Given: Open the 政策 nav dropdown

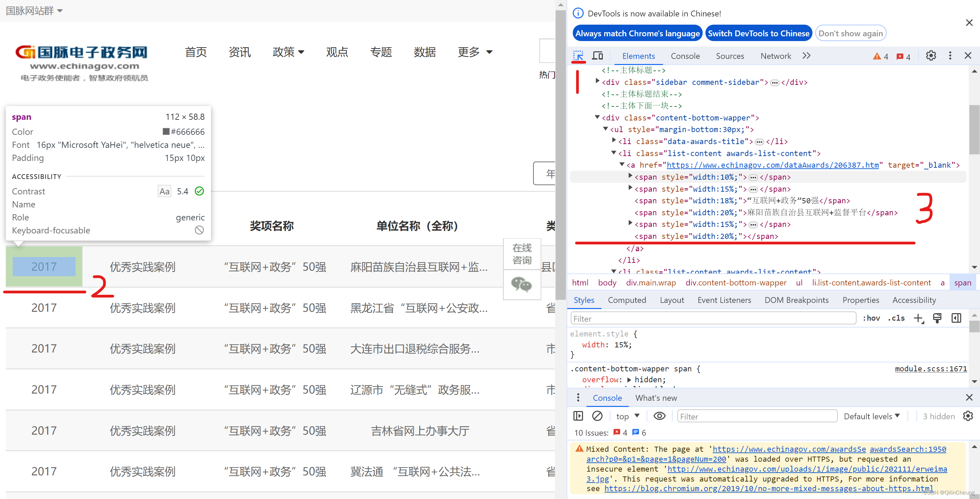Looking at the screenshot, I should point(288,52).
